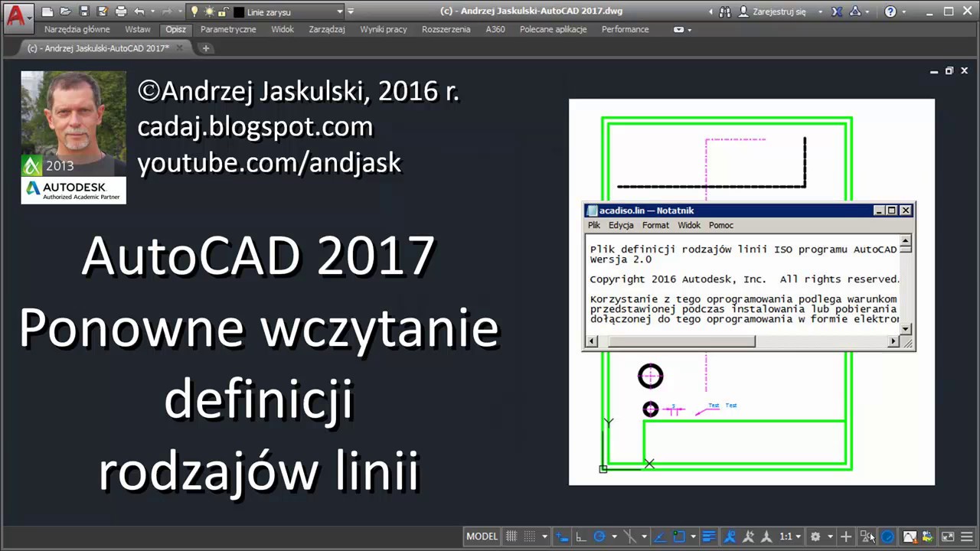Image resolution: width=980 pixels, height=551 pixels.
Task: Click the Notatnik horizontal scrollbar thumb
Action: 681,341
